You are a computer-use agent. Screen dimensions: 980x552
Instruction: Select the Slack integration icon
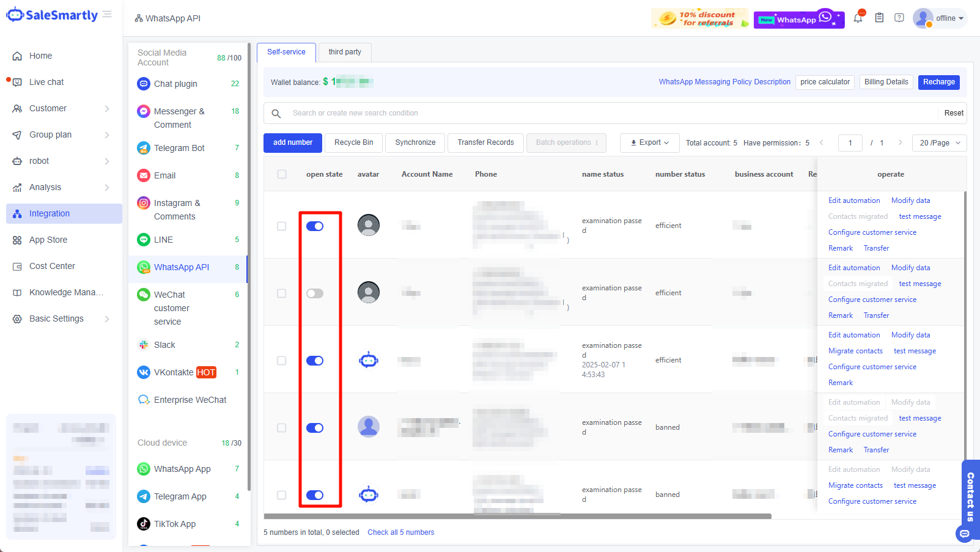[143, 344]
